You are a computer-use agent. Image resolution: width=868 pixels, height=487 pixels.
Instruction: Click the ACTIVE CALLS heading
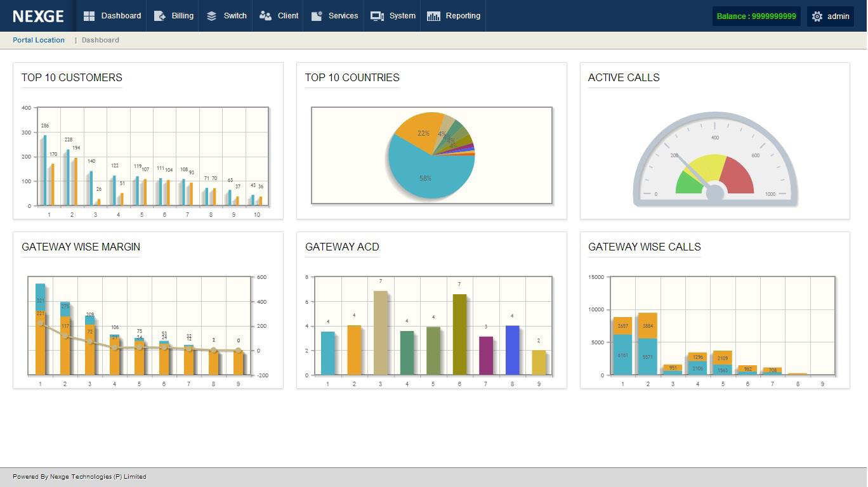[x=624, y=77]
